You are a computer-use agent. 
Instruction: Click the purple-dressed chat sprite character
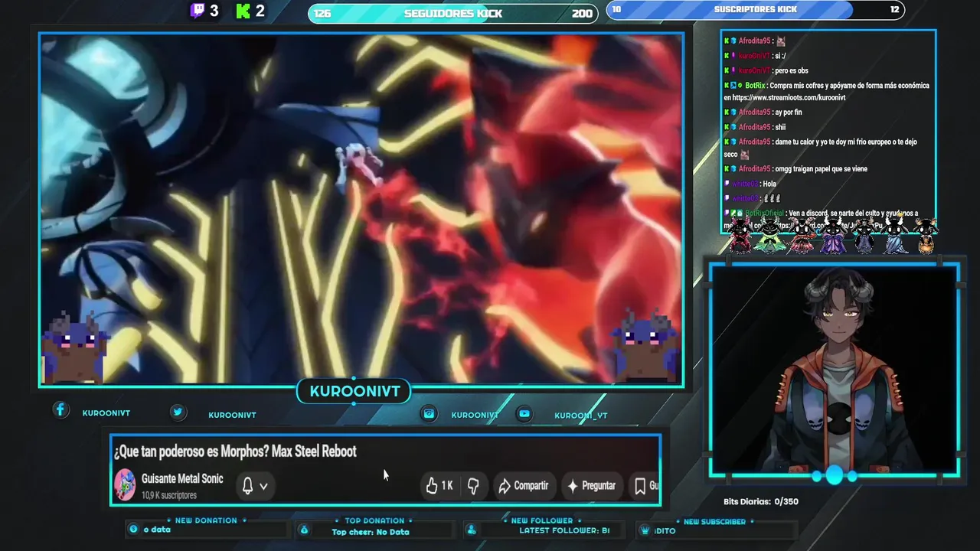(833, 235)
